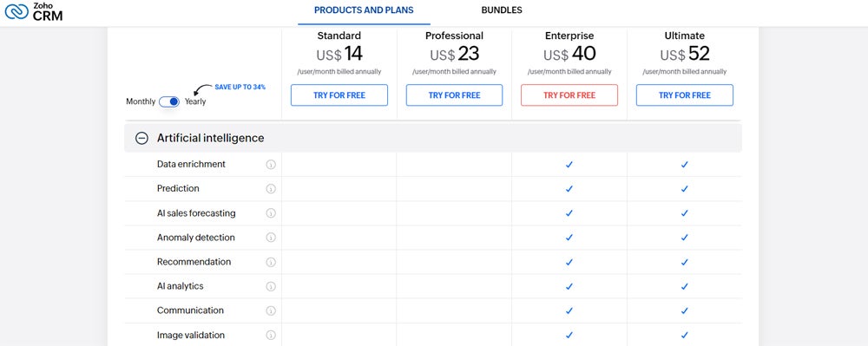Click Ultimate checkmark for Prediction
Screen dimensions: 868x346
click(684, 188)
